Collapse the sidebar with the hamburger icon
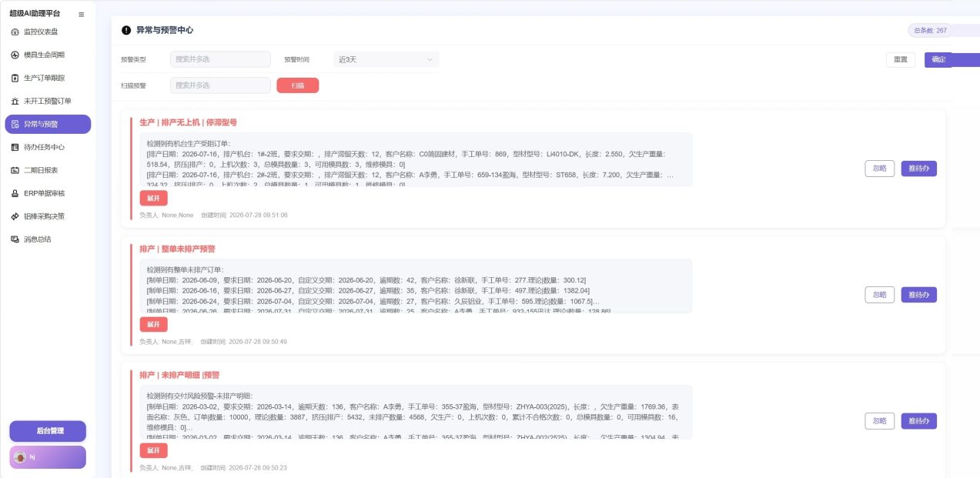980x478 pixels. click(x=81, y=15)
